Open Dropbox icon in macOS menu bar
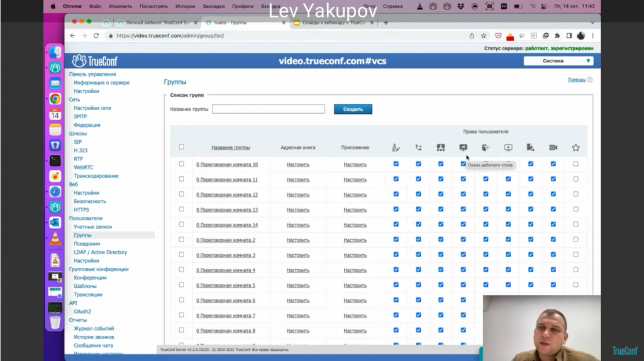This screenshot has height=361, width=644. coord(461,6)
